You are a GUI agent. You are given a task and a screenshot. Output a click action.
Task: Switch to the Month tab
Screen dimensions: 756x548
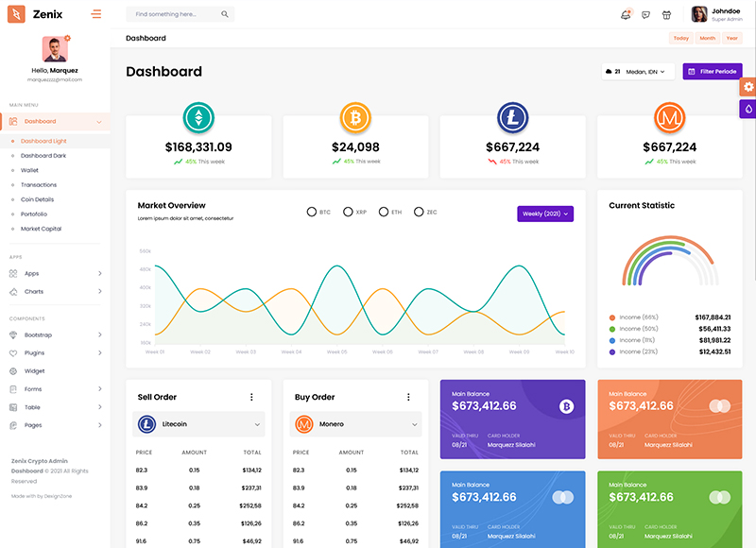click(x=707, y=38)
